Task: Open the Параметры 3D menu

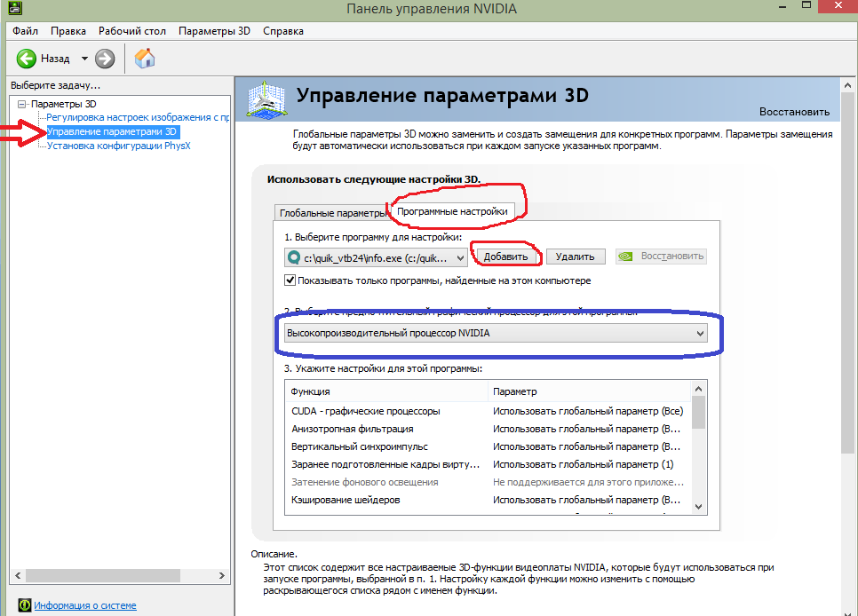Action: (x=214, y=31)
